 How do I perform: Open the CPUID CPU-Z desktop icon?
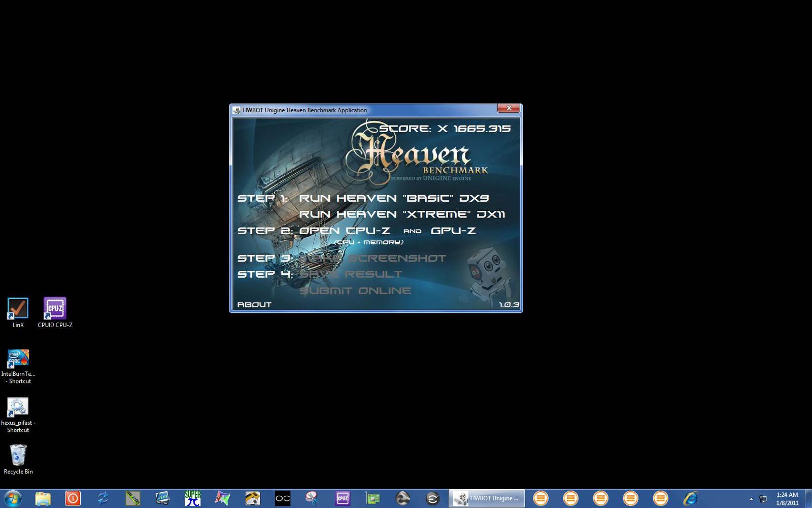pyautogui.click(x=55, y=313)
